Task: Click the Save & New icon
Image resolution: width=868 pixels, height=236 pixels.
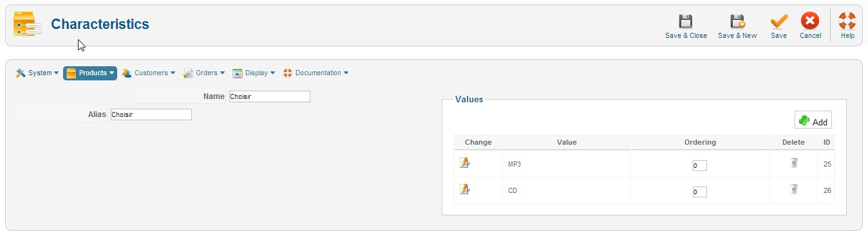Action: pyautogui.click(x=737, y=21)
